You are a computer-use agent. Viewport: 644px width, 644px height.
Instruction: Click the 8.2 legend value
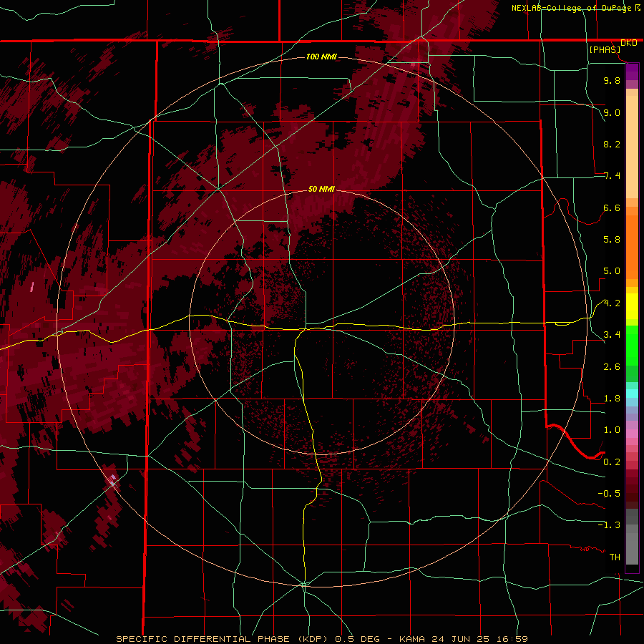pos(612,144)
